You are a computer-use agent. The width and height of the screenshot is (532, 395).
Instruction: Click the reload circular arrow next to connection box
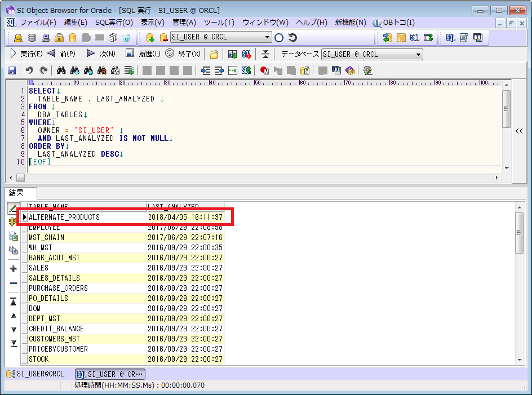click(x=292, y=38)
